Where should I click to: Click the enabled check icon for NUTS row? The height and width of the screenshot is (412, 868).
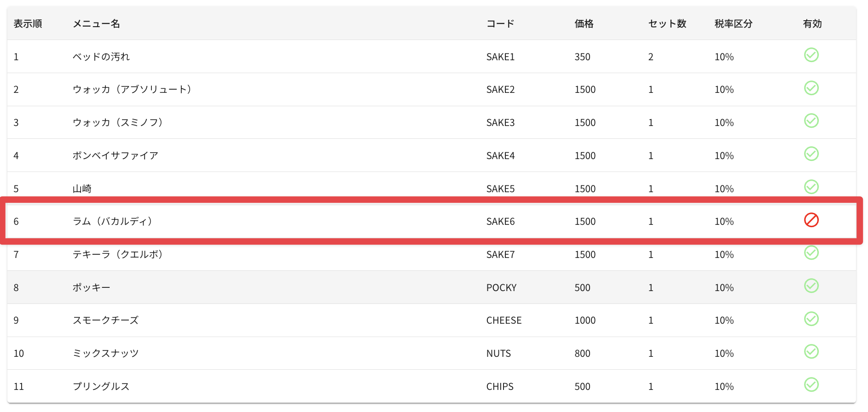(811, 351)
